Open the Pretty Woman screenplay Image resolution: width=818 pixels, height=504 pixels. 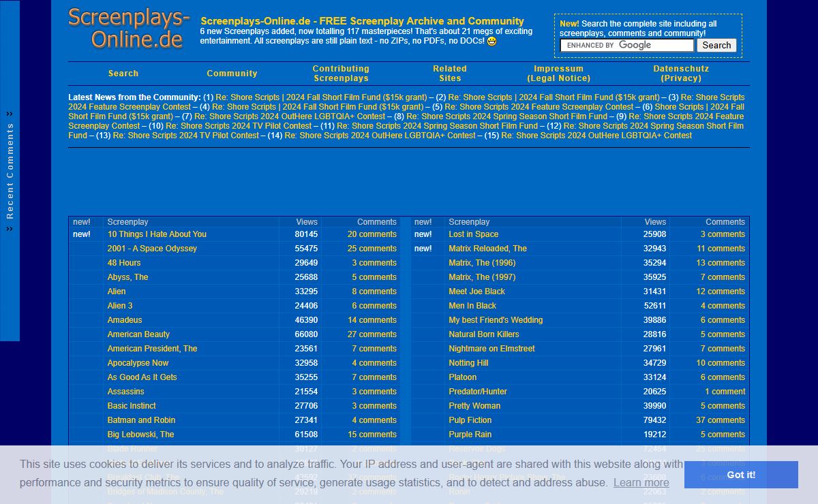474,406
